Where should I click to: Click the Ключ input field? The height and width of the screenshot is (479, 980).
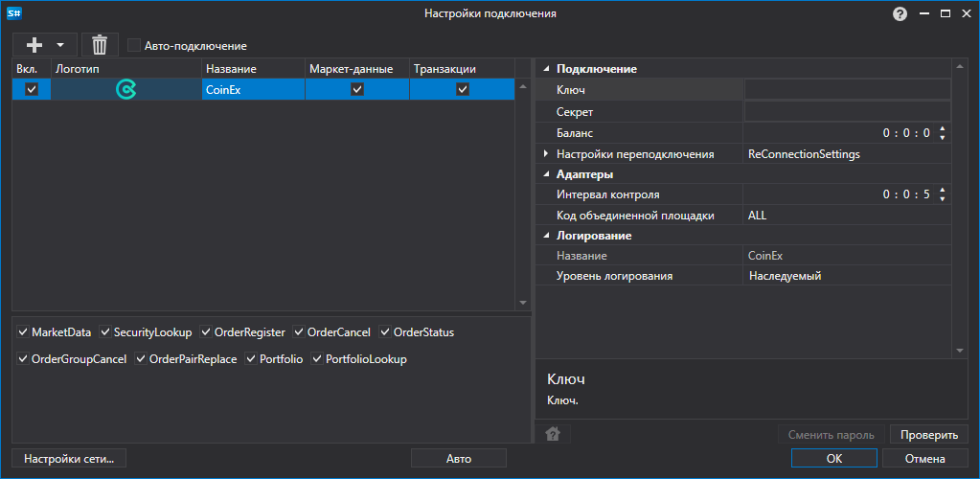pos(848,89)
